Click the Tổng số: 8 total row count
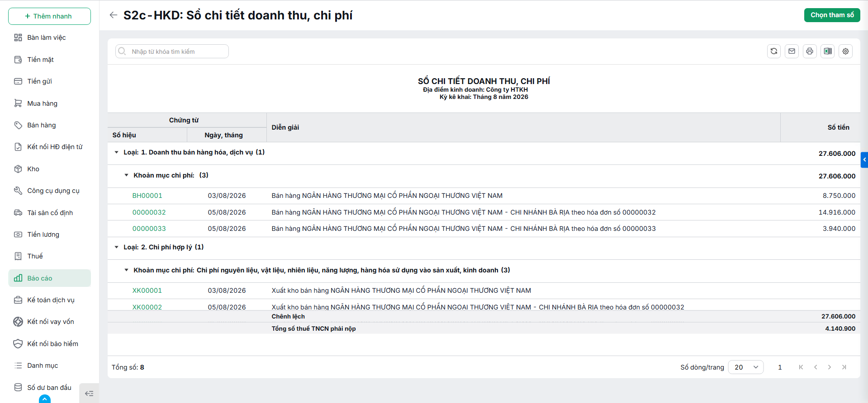 coord(128,367)
